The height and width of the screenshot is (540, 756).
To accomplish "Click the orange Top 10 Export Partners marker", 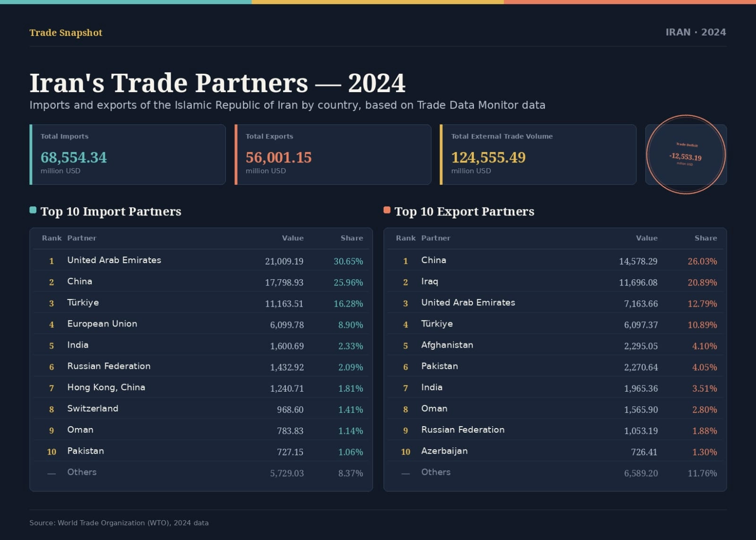I will coord(387,210).
